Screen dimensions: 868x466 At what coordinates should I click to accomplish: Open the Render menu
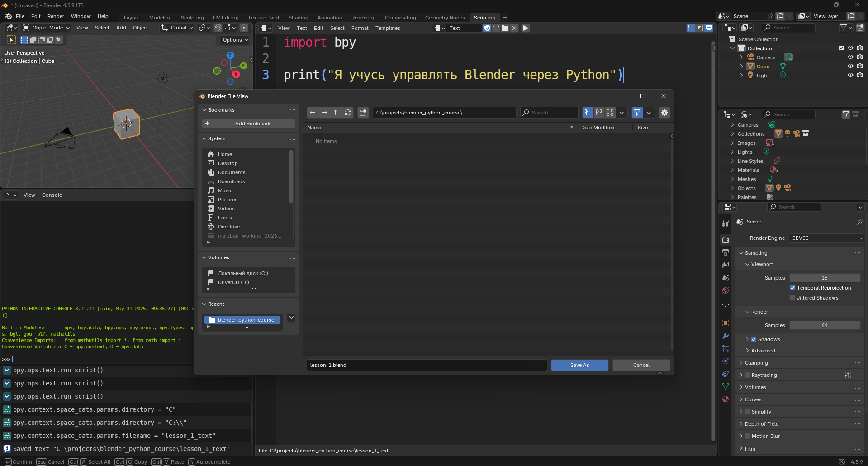[56, 16]
